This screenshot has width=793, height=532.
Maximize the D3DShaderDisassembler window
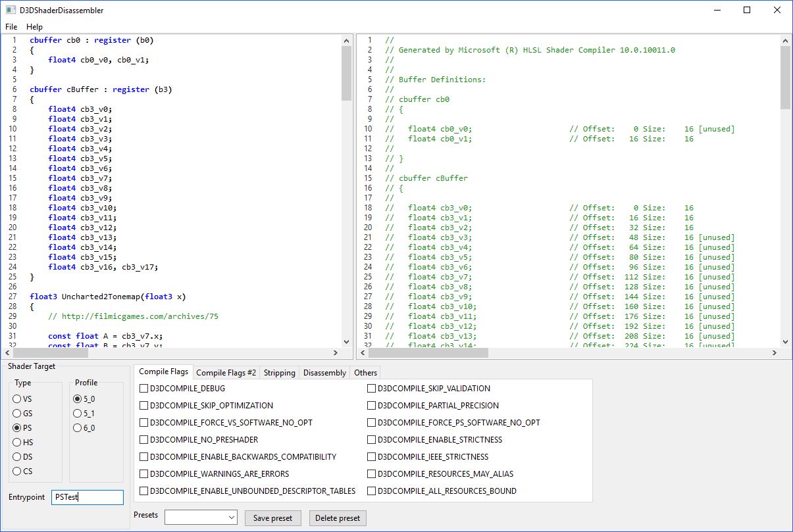click(747, 10)
